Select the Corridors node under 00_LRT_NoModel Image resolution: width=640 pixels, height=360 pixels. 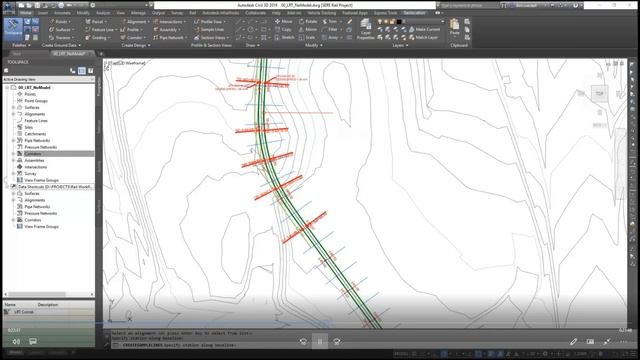pyautogui.click(x=33, y=154)
